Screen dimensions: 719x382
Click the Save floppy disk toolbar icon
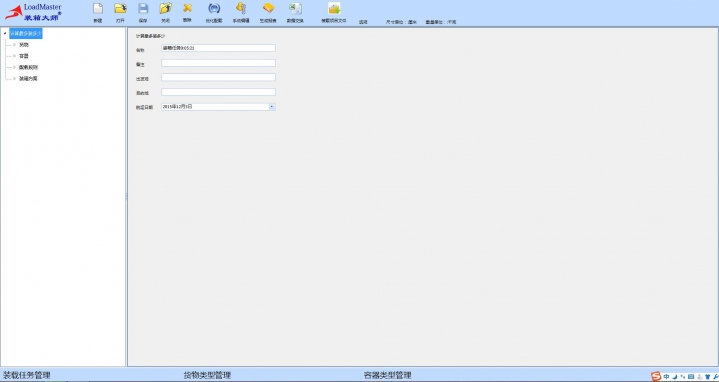143,8
